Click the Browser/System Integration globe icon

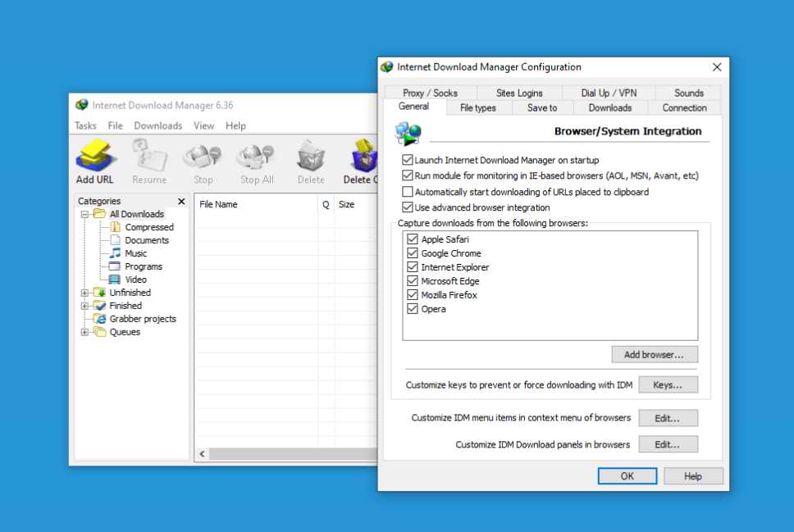click(x=408, y=134)
